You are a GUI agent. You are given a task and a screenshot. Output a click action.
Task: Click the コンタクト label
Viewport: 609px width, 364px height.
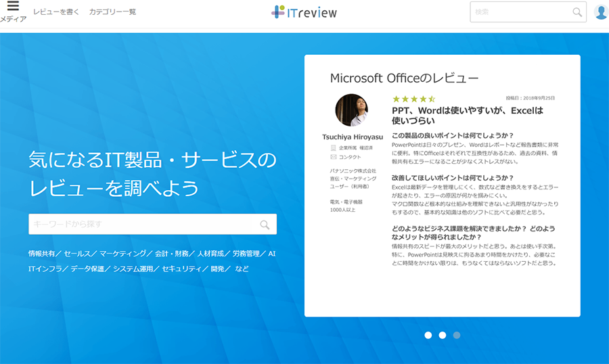point(350,157)
